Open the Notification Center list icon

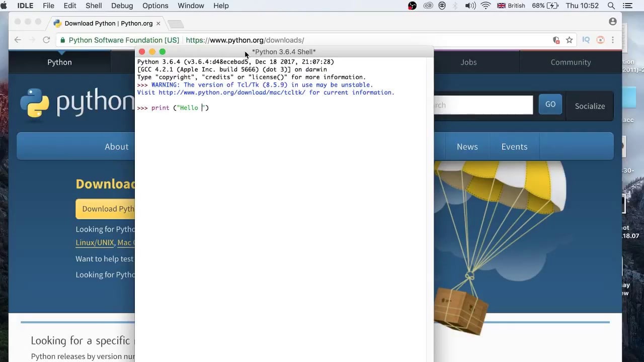tap(627, 6)
